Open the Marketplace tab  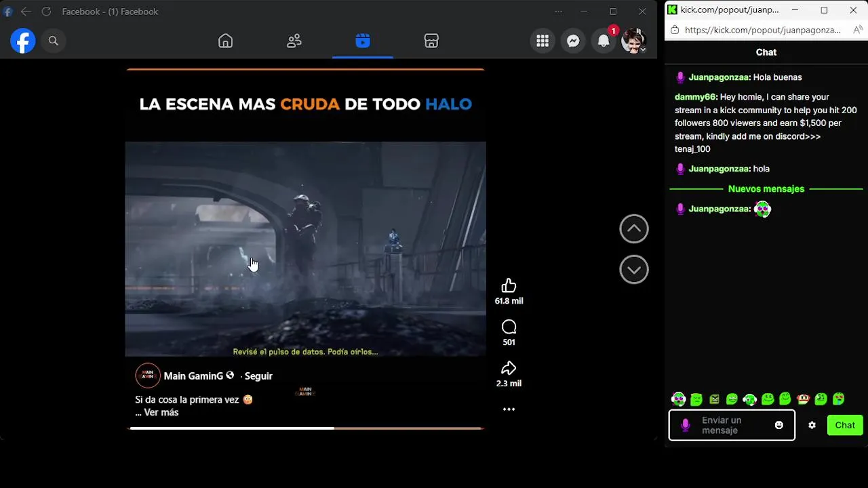(x=431, y=41)
